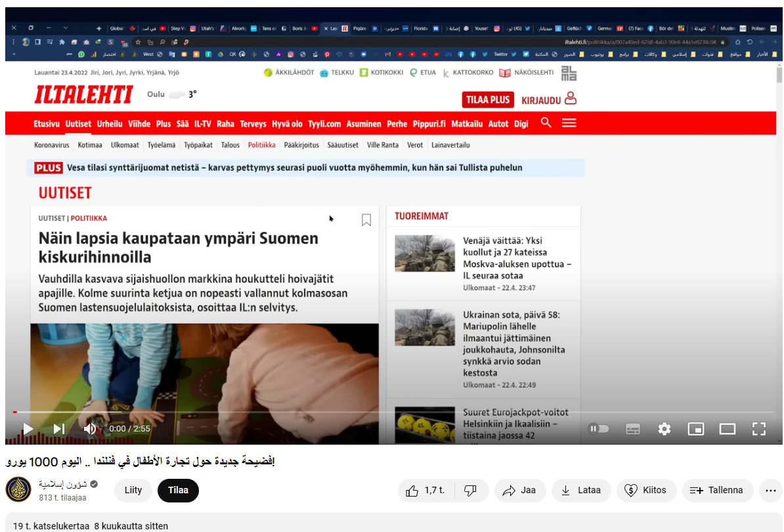
Task: Open Alma logo icon at top right
Action: pos(569,74)
